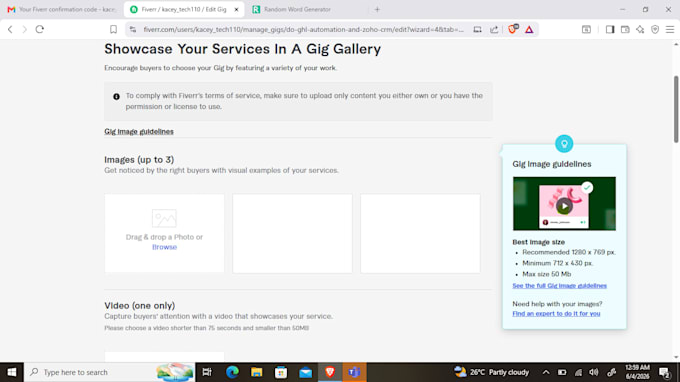
Task: Open the browser hamburger menu
Action: (670, 29)
